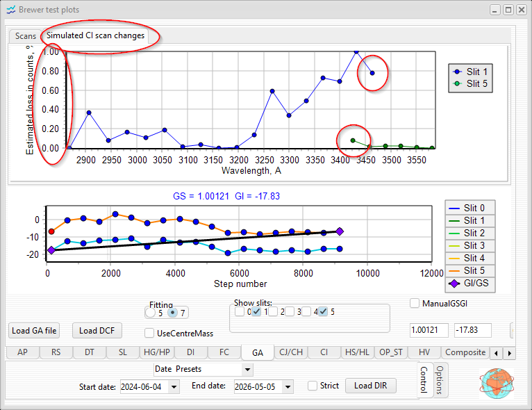532x410 pixels.
Task: Open the DI tab
Action: coord(191,352)
